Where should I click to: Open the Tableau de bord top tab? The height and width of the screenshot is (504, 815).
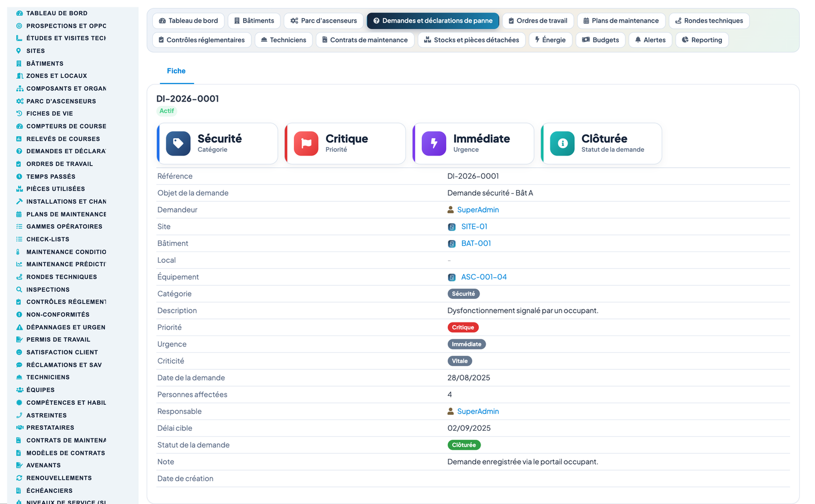tap(188, 21)
